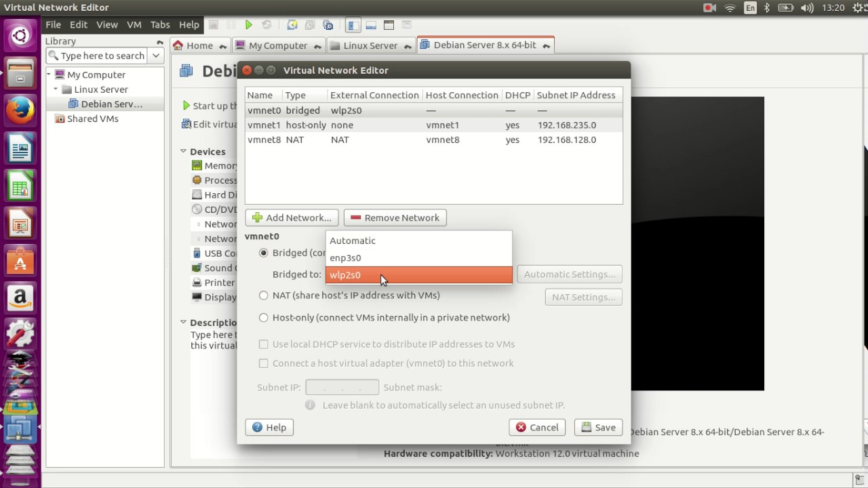
Task: Open the library search options dropdown arrow
Action: (x=156, y=56)
